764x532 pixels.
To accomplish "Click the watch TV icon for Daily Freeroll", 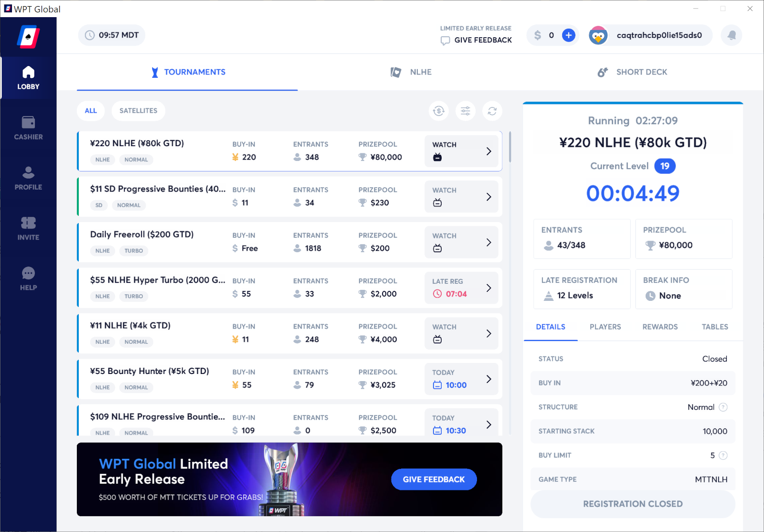I will (x=437, y=248).
